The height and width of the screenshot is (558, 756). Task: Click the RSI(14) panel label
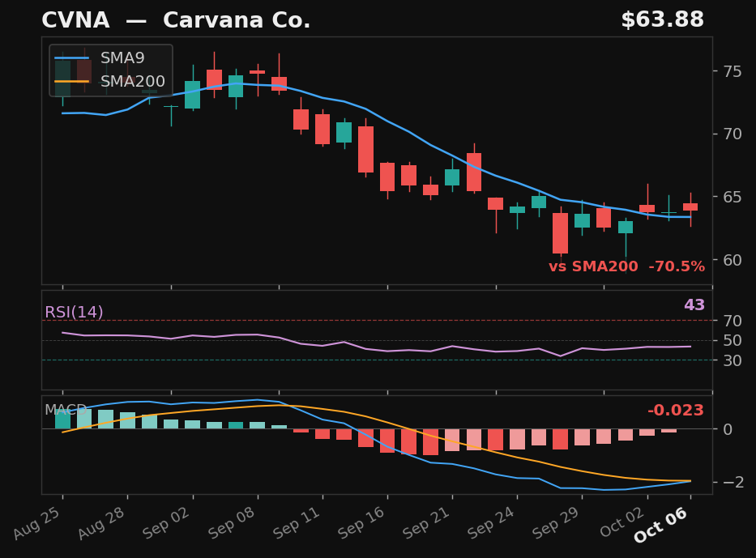pyautogui.click(x=74, y=313)
